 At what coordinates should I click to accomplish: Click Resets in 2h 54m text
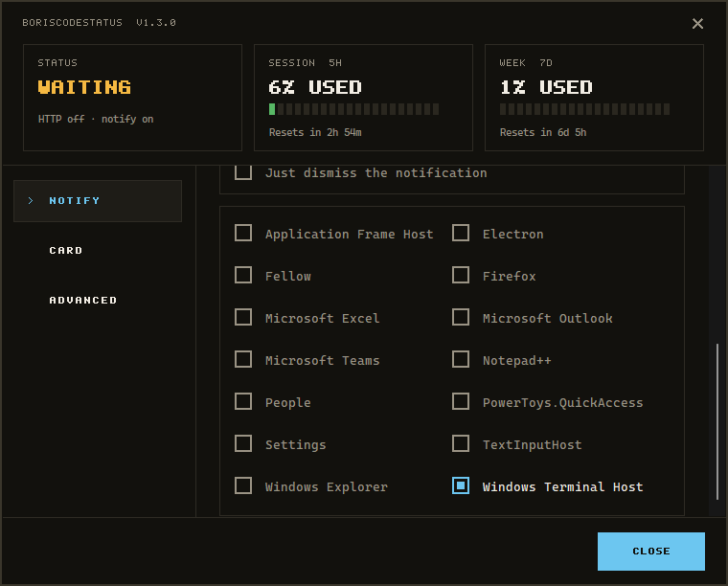pos(315,133)
